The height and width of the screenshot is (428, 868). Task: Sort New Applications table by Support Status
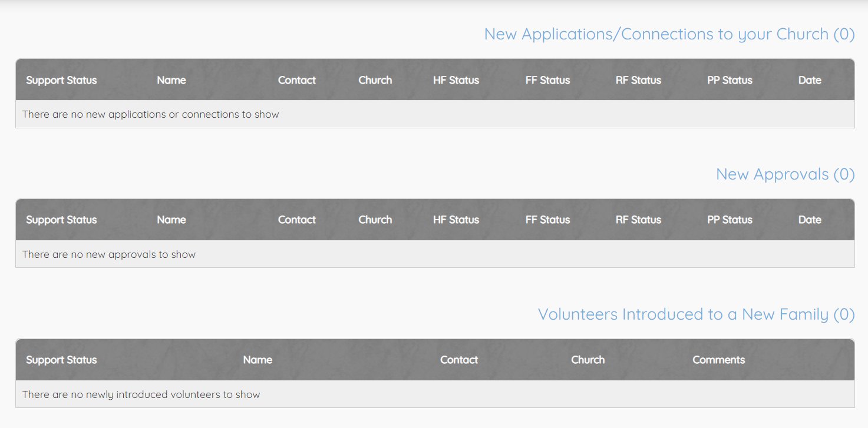61,80
